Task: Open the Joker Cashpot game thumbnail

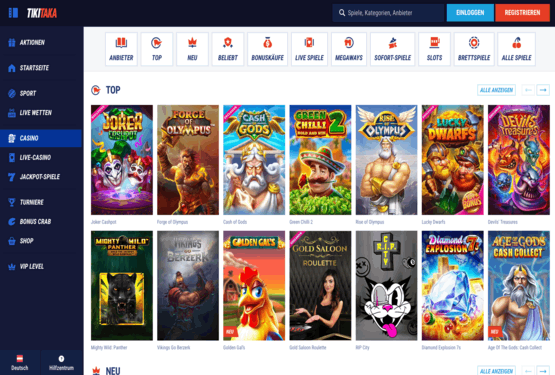Action: [122, 160]
